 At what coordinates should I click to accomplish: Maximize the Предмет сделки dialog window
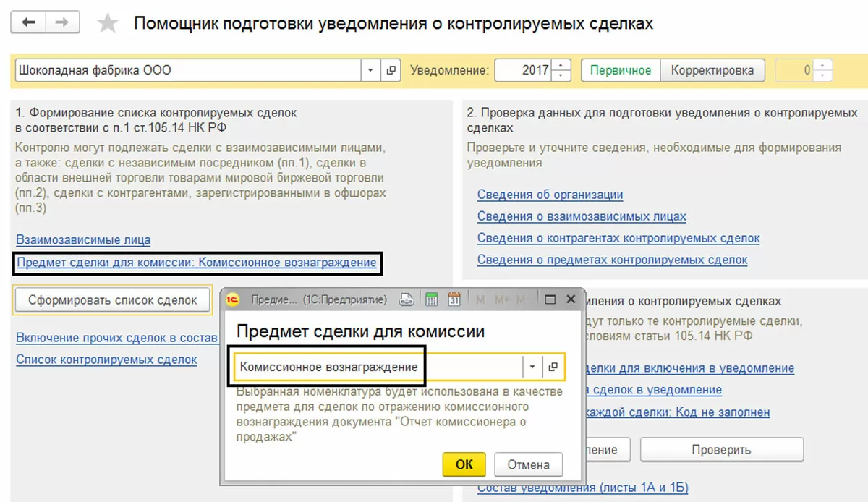(550, 299)
